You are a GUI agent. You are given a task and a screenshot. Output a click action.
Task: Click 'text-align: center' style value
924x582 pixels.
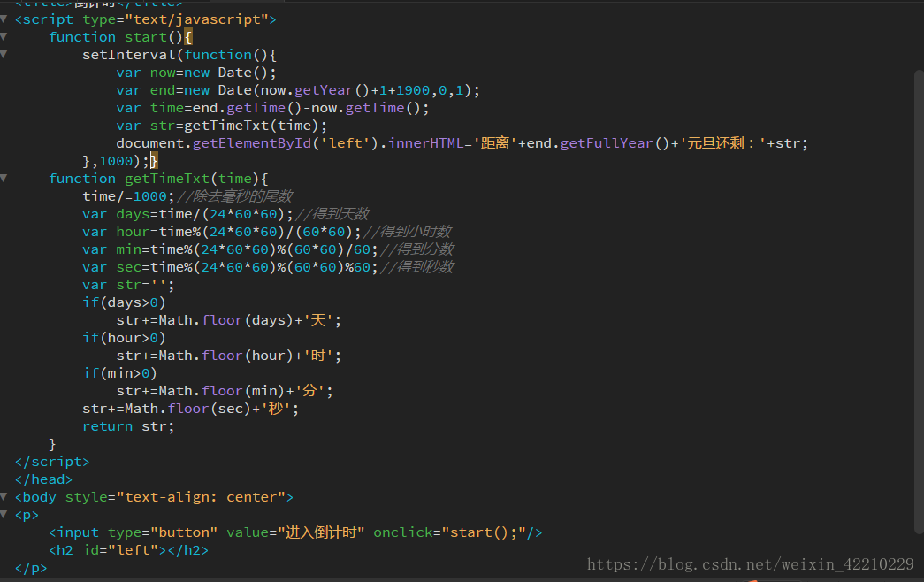201,497
